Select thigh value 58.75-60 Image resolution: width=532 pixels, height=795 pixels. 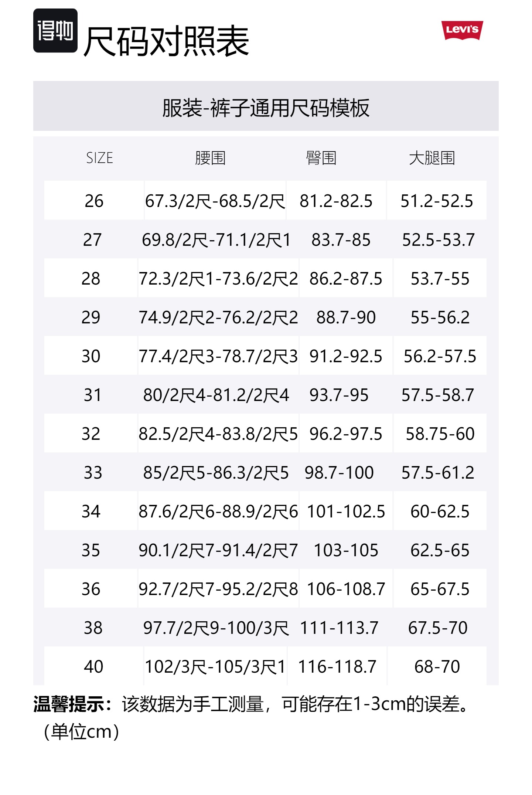(x=440, y=434)
